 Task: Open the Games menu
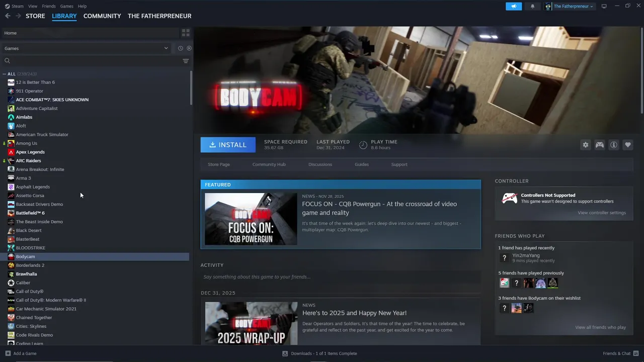66,6
